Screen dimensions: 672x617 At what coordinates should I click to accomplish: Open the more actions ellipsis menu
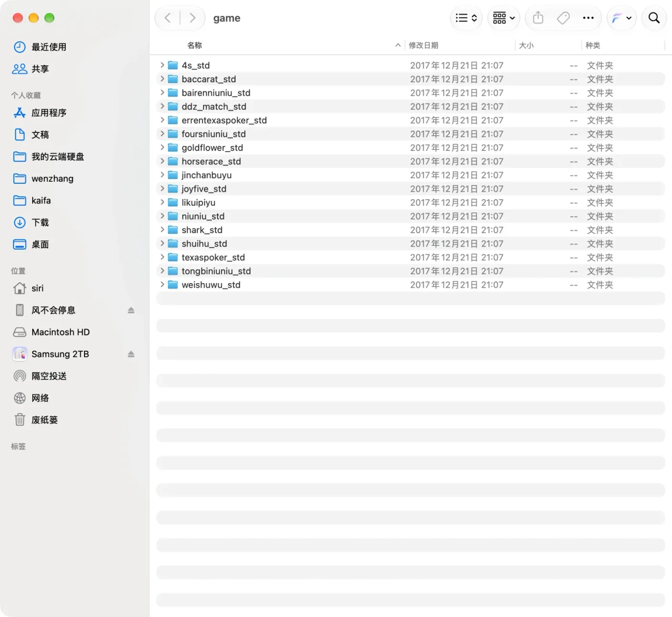point(588,18)
